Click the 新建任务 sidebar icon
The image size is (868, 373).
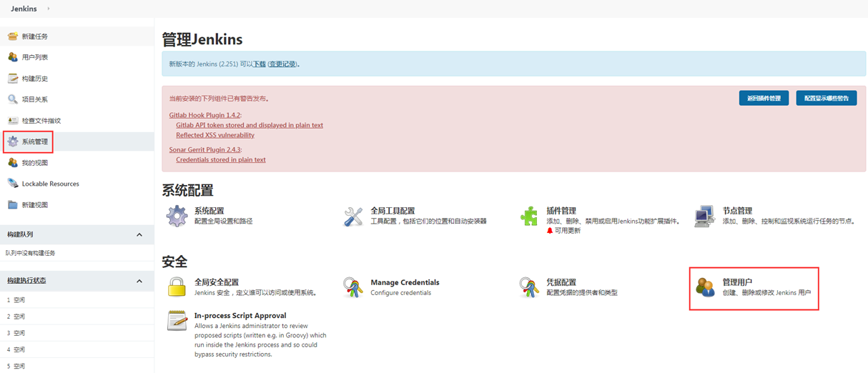(x=13, y=36)
